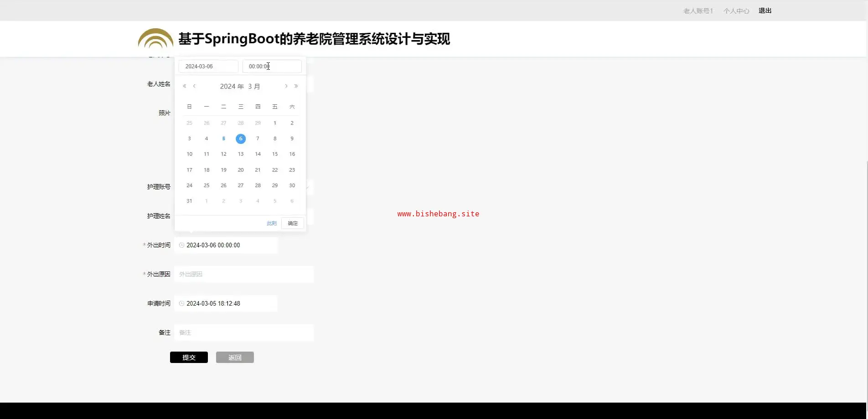The width and height of the screenshot is (868, 419).
Task: Choose day 10 in the calendar
Action: (189, 154)
